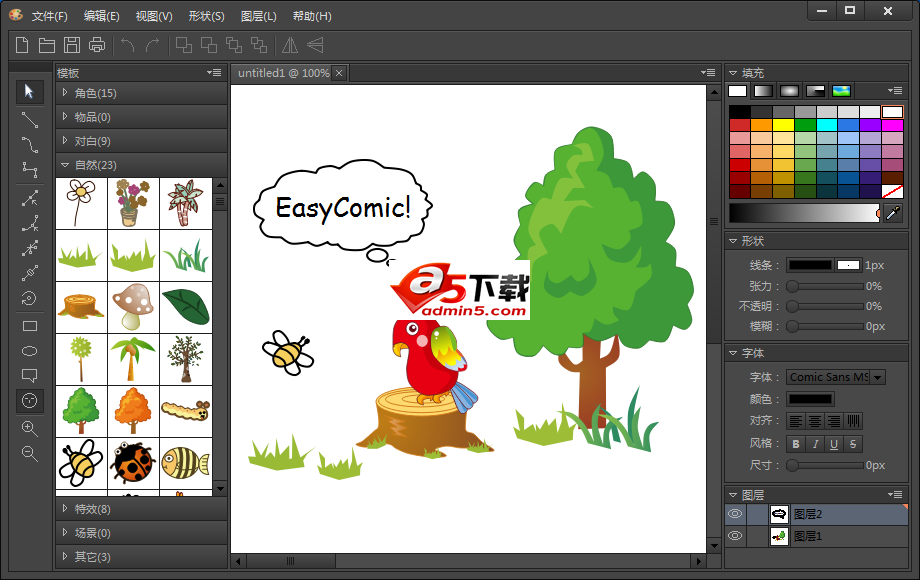The image size is (920, 580).
Task: Pick the ellipse shape tool
Action: click(30, 351)
